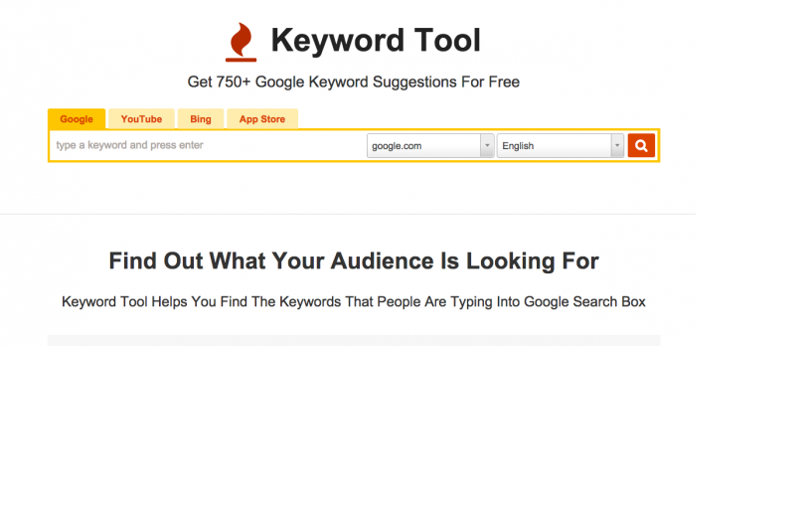Open the google.com domain dropdown
812x520 pixels.
click(x=430, y=145)
